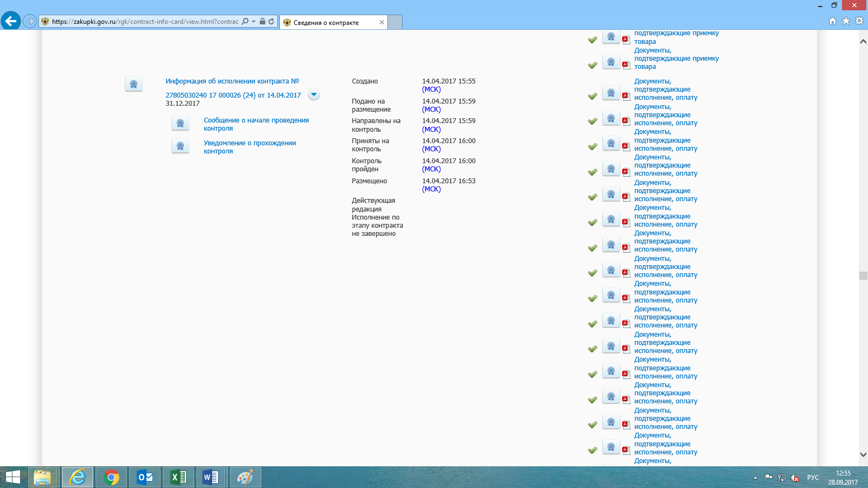Screen dimensions: 868x488
Task: Select the Сведения о контракте tab
Action: coord(332,22)
